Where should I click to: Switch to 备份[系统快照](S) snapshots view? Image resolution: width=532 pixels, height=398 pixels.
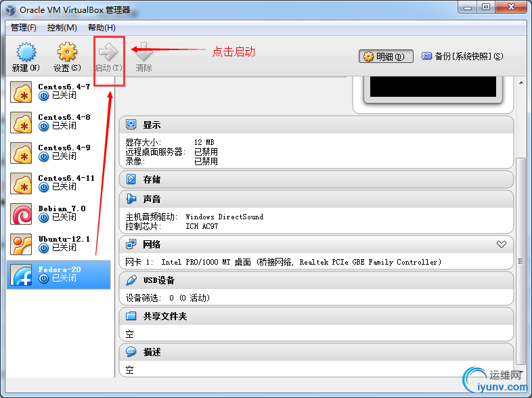point(462,56)
